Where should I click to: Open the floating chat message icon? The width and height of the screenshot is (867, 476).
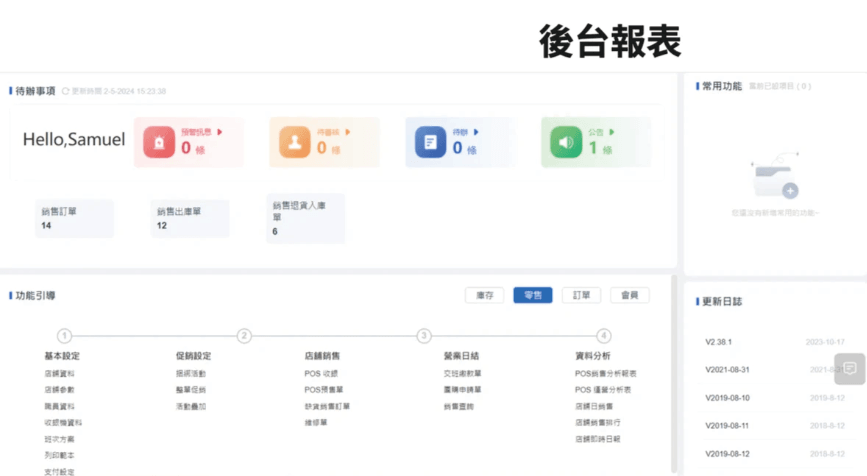click(850, 369)
